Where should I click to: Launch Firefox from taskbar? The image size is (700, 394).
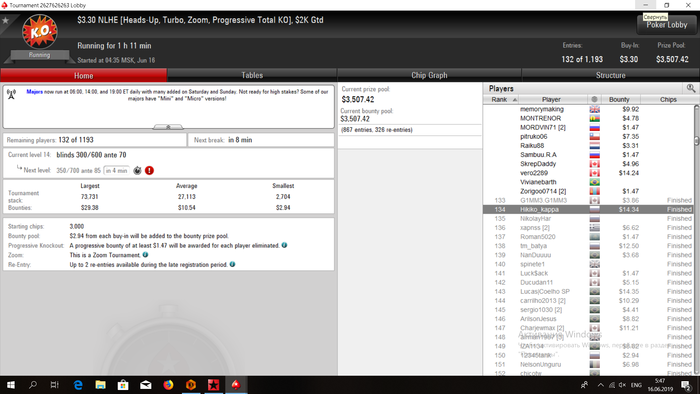pos(168,385)
